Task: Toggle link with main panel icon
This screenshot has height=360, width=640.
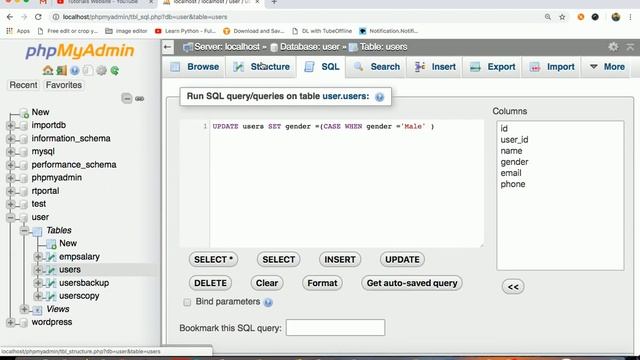Action: click(x=140, y=98)
